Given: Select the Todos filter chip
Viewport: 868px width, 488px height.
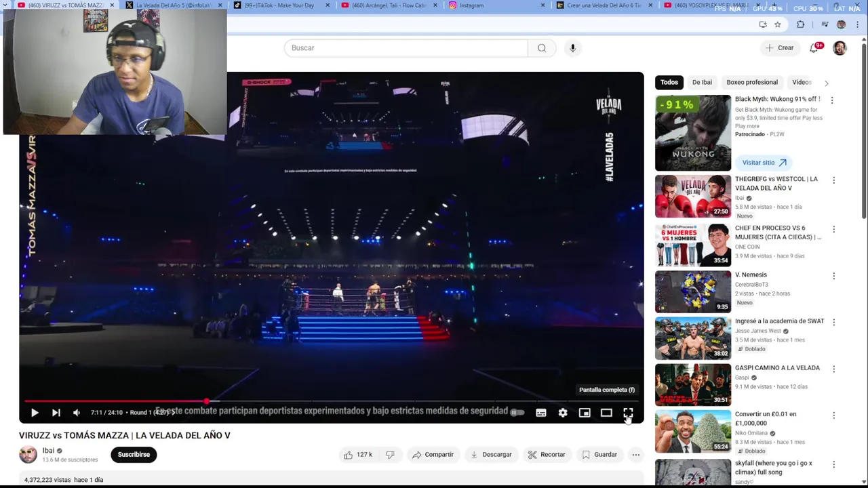Looking at the screenshot, I should coord(669,83).
